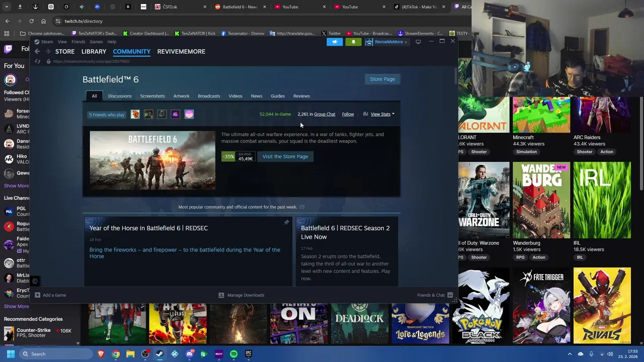Select the Guides tab
This screenshot has height=362, width=644.
point(278,96)
